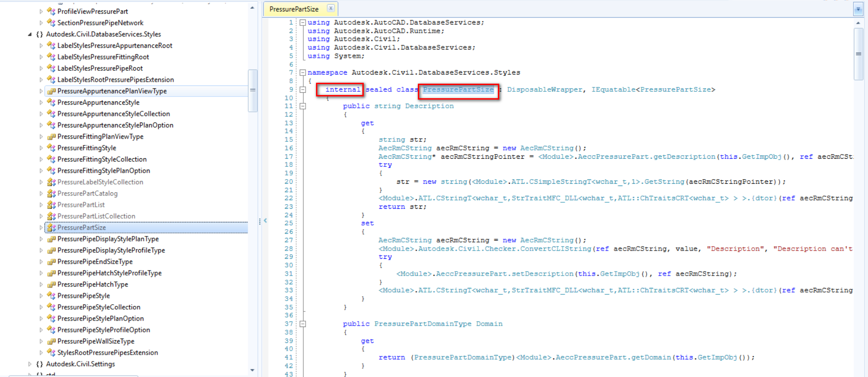Collapse the Description property at line 11
The height and width of the screenshot is (377, 868).
point(302,106)
